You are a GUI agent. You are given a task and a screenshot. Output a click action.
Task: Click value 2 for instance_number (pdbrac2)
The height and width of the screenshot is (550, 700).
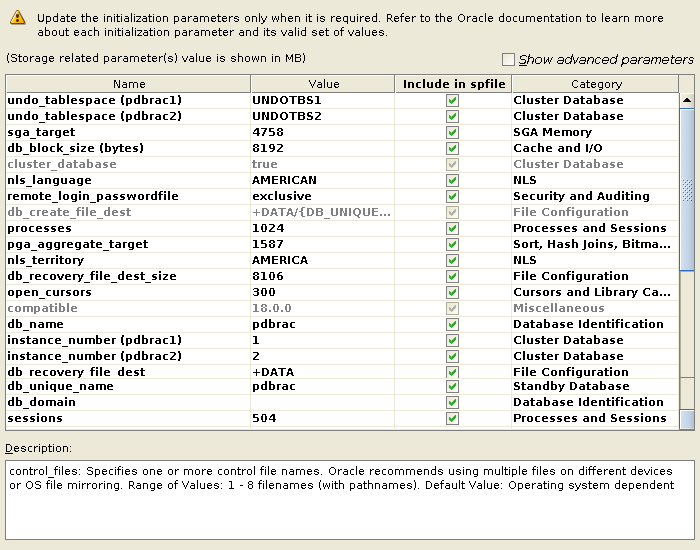tap(323, 356)
